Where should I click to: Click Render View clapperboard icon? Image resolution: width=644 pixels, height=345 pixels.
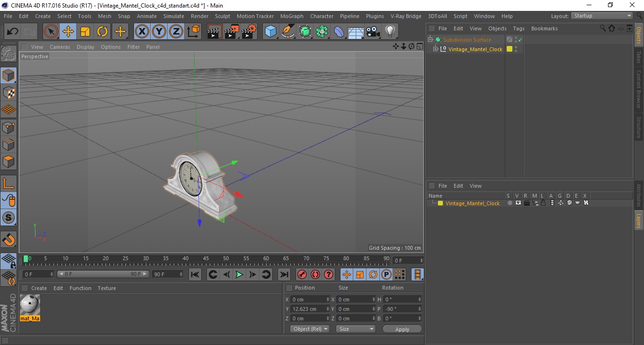[x=215, y=32]
